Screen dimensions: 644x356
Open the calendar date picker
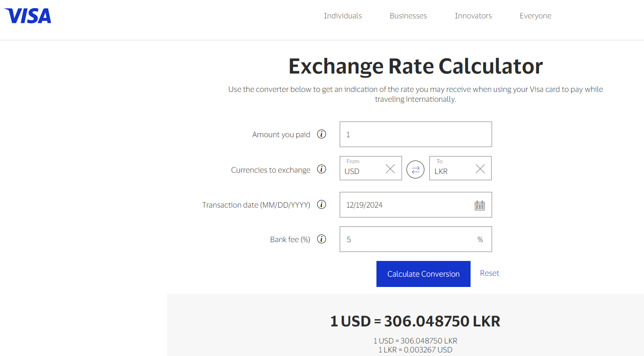tap(480, 205)
